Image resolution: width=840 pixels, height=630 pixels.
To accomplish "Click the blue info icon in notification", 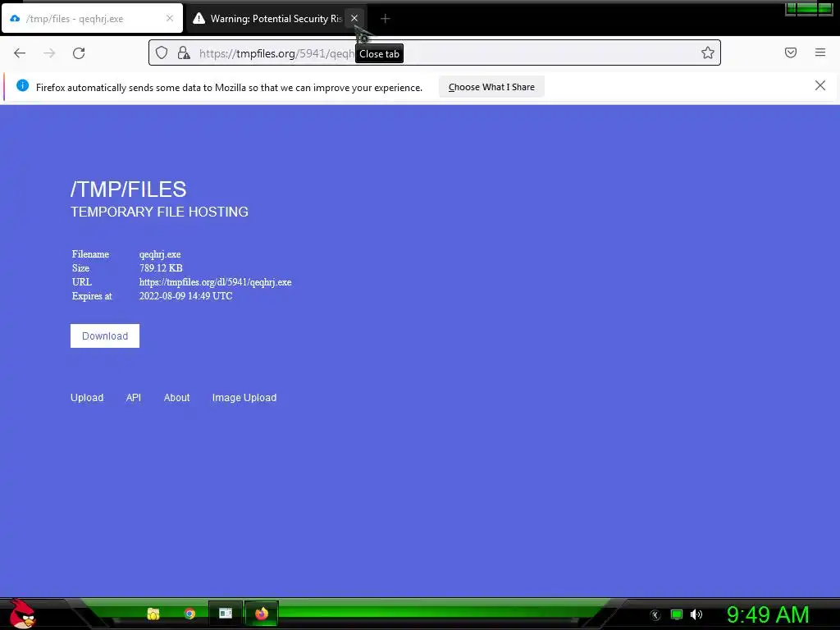I will (x=22, y=85).
